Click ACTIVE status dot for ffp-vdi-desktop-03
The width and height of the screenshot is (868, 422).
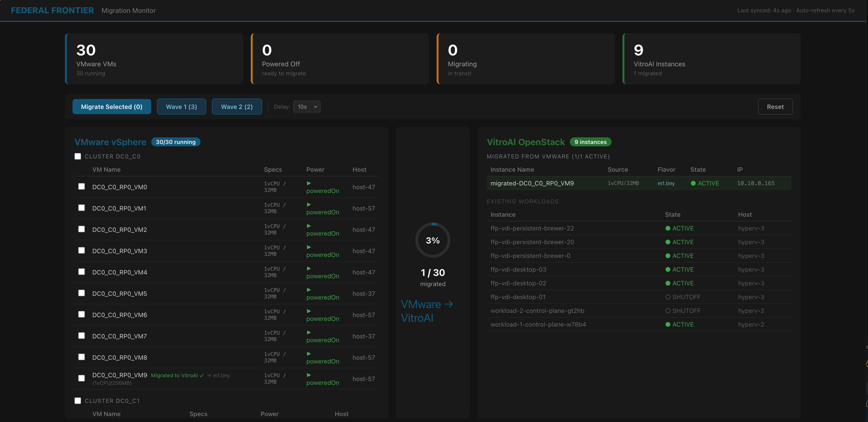tap(668, 269)
